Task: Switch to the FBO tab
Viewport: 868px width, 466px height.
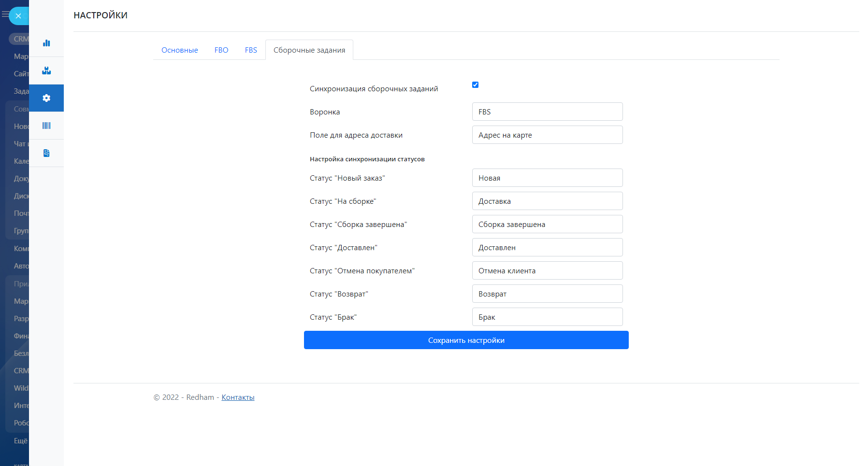Action: pos(221,50)
